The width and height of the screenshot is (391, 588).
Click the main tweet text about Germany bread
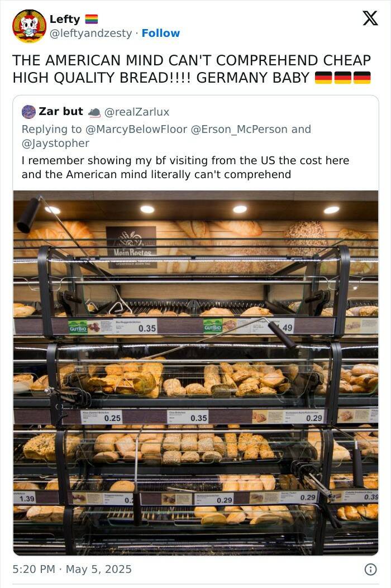coord(191,69)
